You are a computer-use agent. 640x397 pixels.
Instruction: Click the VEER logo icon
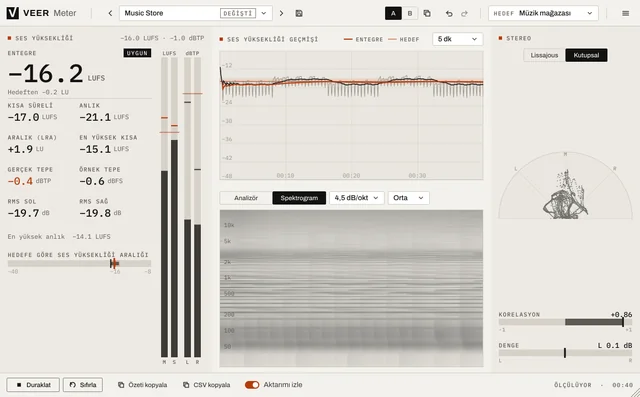[x=13, y=13]
